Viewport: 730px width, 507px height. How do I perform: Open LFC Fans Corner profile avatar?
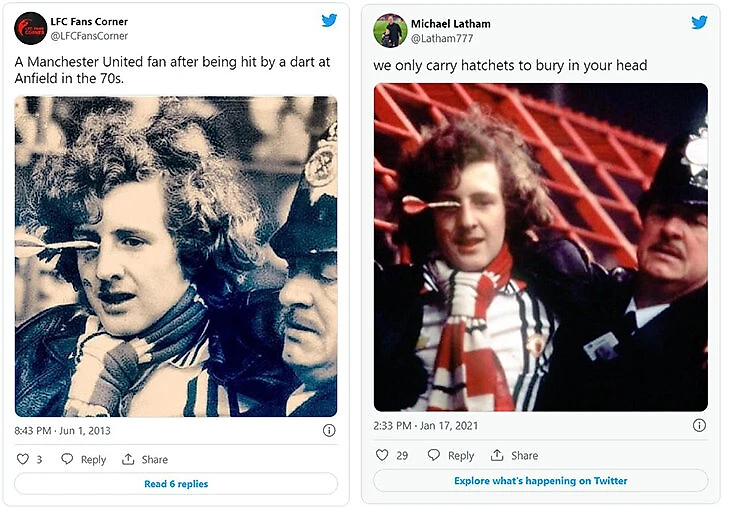click(30, 28)
